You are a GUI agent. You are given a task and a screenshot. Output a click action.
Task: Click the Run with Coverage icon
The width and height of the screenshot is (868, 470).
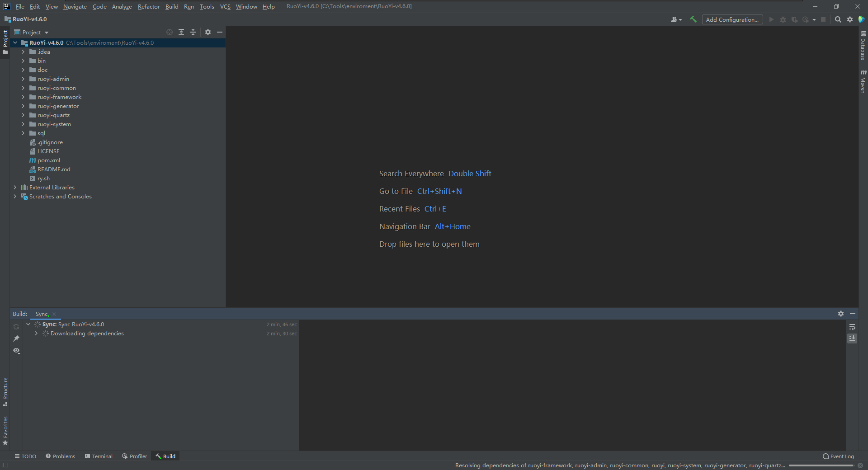(794, 19)
